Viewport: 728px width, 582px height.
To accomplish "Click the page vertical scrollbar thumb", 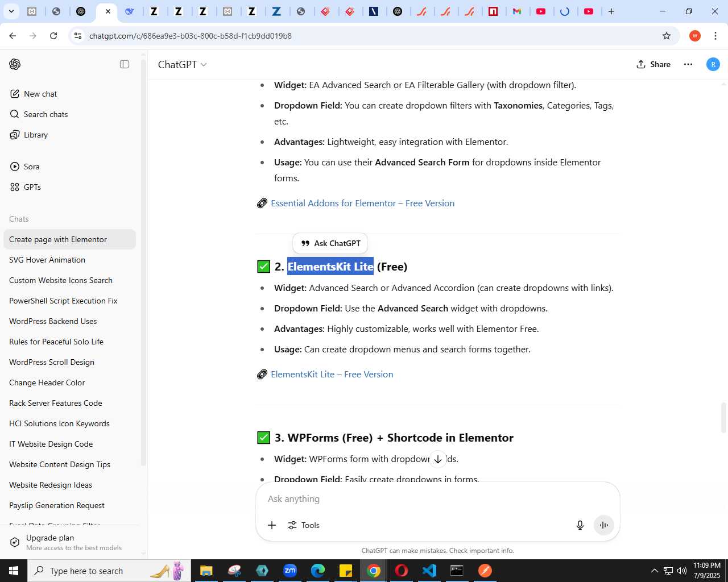I will tap(723, 418).
